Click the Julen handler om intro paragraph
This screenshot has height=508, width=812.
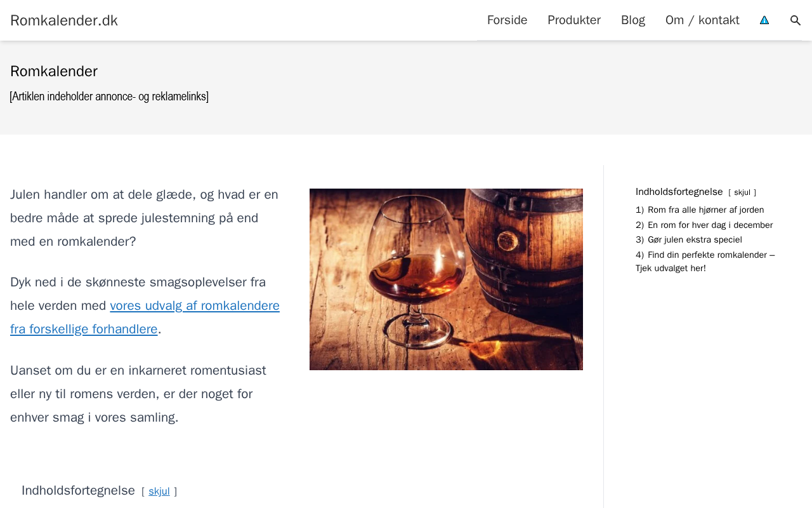click(x=145, y=218)
